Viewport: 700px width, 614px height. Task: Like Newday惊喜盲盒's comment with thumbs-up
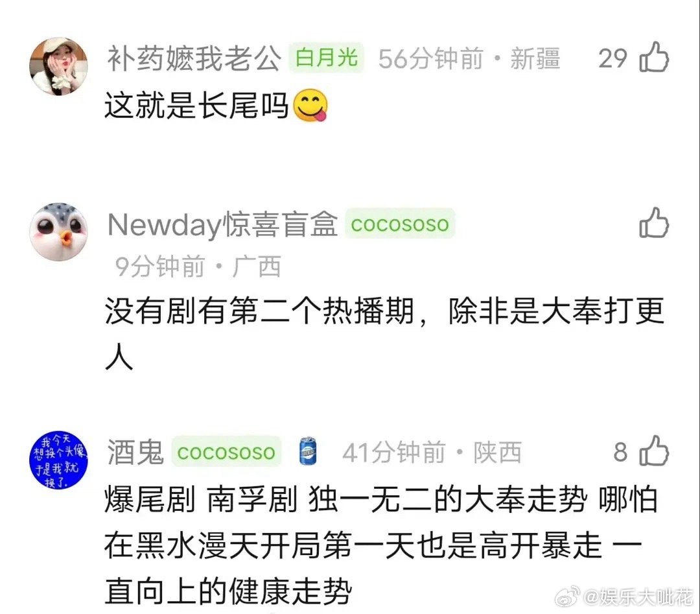[x=654, y=222]
